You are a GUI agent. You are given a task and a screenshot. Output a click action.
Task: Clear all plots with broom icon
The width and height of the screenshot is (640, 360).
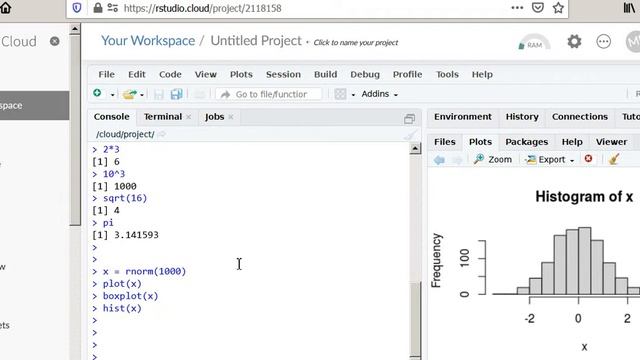(x=614, y=159)
